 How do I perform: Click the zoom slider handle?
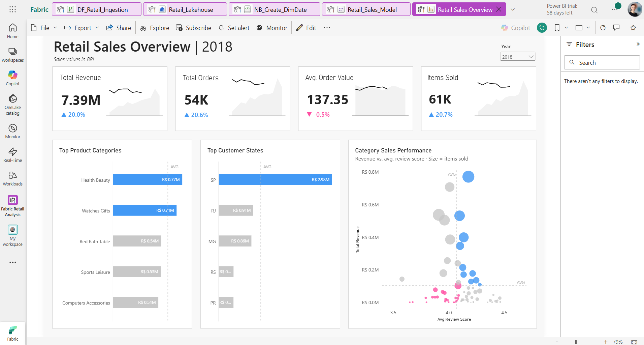pyautogui.click(x=576, y=342)
